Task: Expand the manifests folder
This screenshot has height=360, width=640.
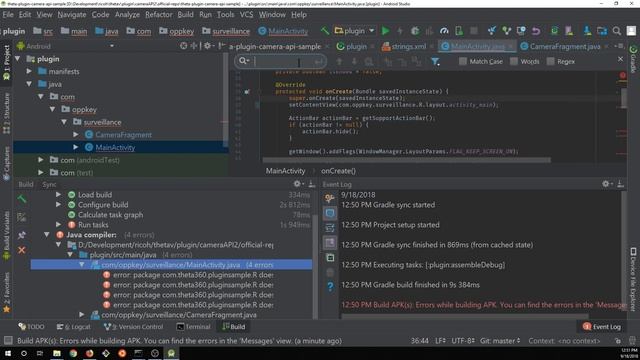Action: 29,71
